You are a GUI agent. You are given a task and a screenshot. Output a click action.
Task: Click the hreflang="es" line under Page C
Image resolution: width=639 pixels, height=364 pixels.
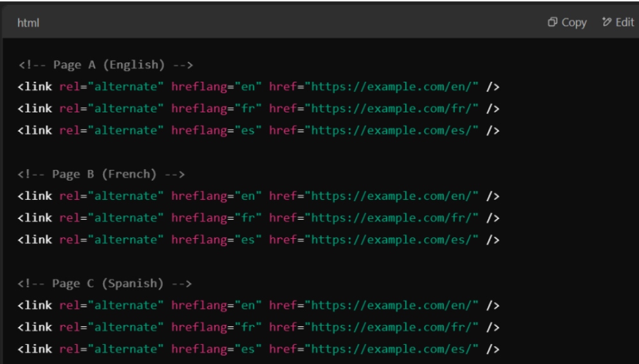258,349
